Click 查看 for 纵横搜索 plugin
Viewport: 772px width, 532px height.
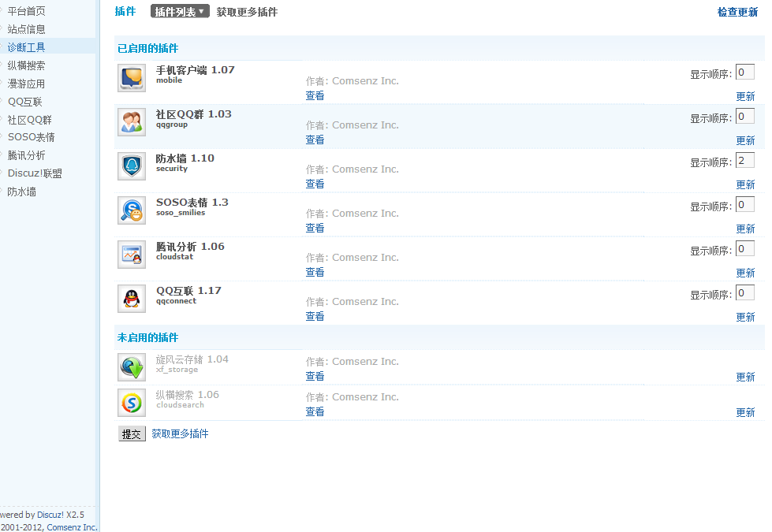[315, 411]
